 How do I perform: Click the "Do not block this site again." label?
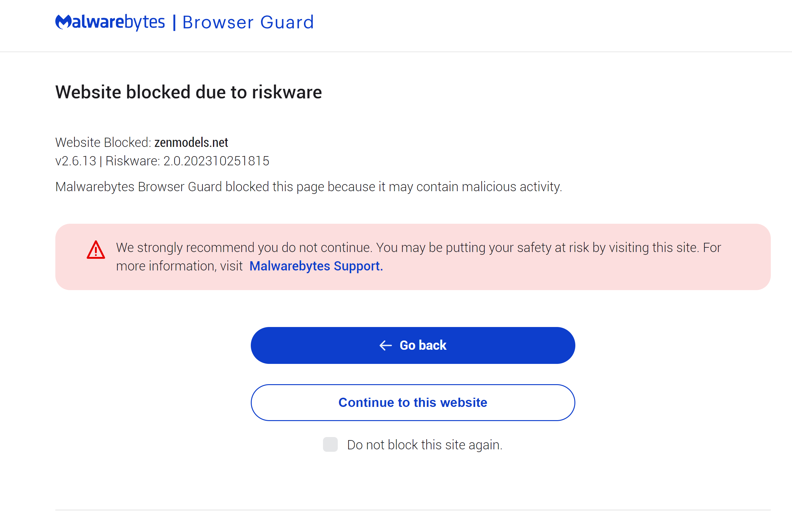tap(424, 445)
